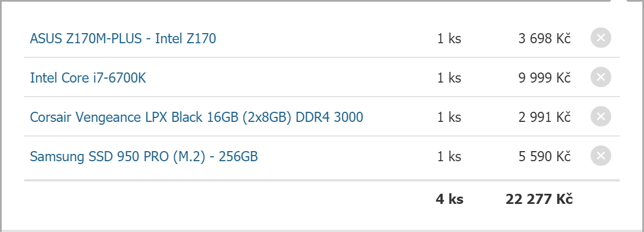Open the Intel Core i7-6700K link

[88, 78]
